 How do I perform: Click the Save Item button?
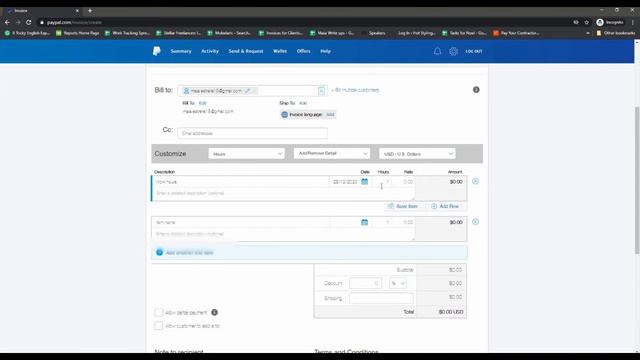(x=402, y=206)
